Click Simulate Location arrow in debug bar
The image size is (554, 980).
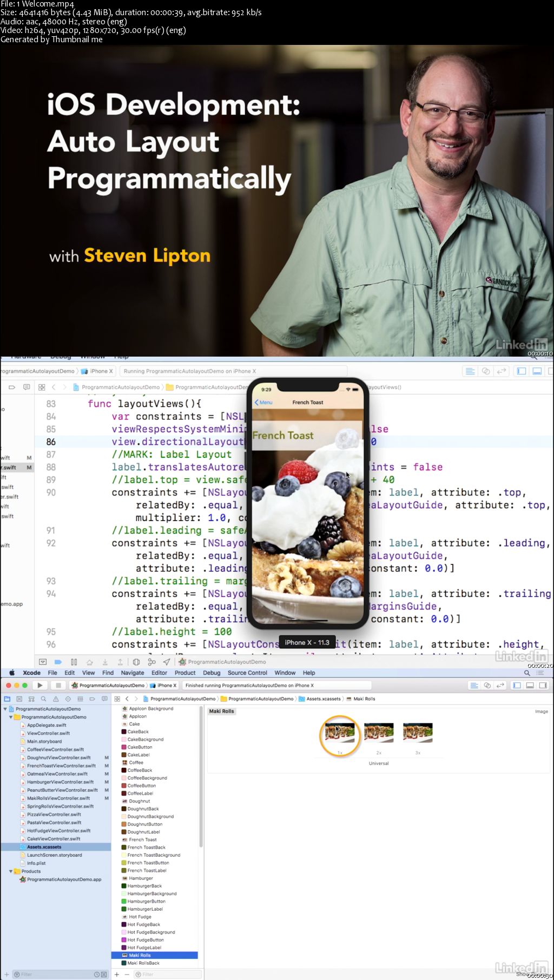[x=167, y=662]
